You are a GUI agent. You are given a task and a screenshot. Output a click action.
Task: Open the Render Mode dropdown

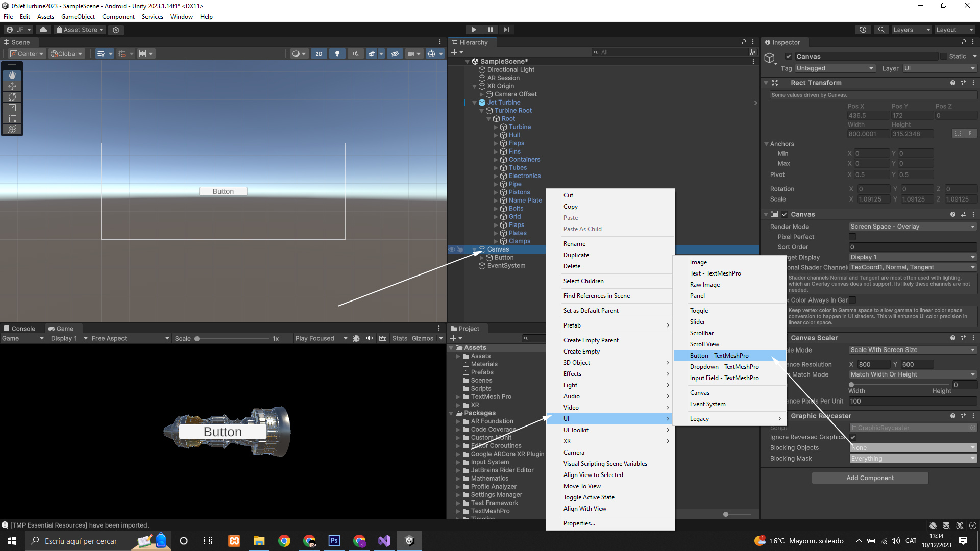[912, 227]
